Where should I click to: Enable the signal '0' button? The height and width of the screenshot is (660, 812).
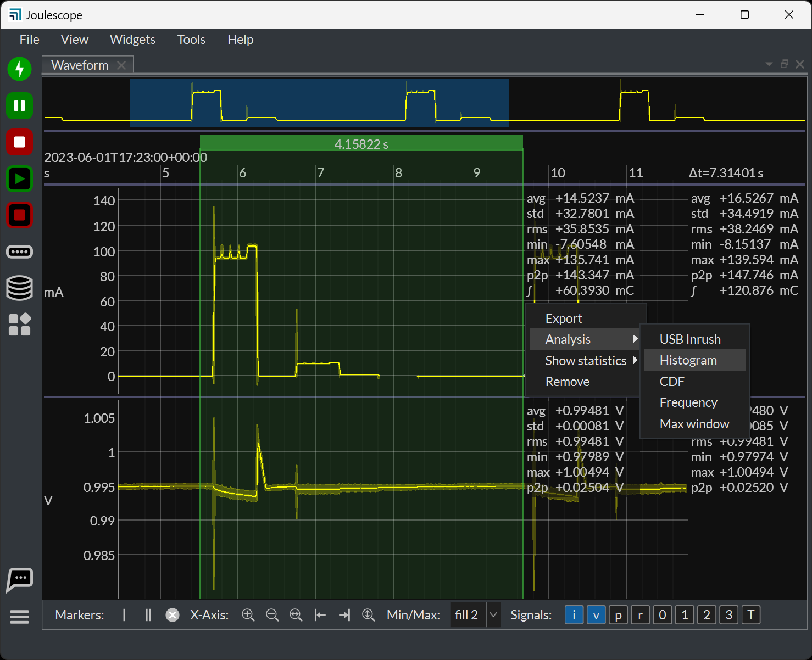pyautogui.click(x=663, y=615)
